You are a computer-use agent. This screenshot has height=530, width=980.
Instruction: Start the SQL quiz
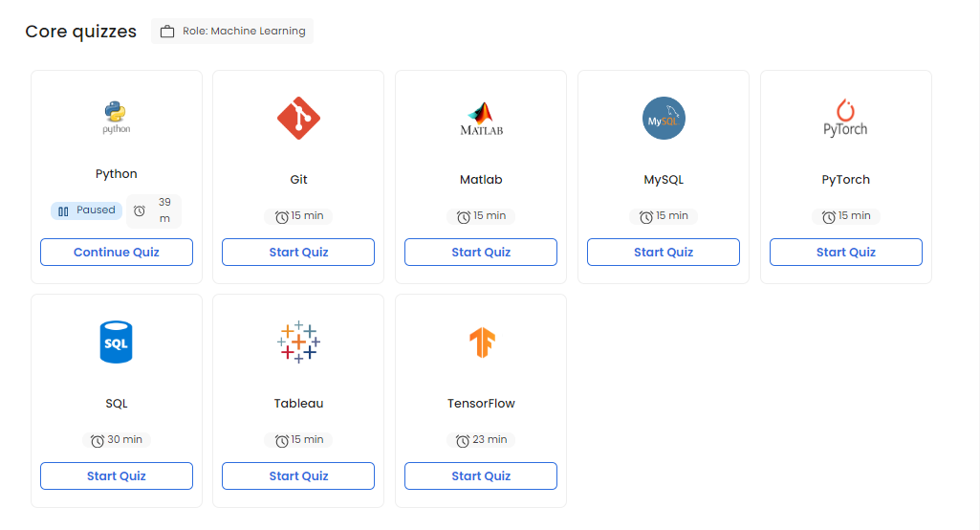(x=117, y=476)
